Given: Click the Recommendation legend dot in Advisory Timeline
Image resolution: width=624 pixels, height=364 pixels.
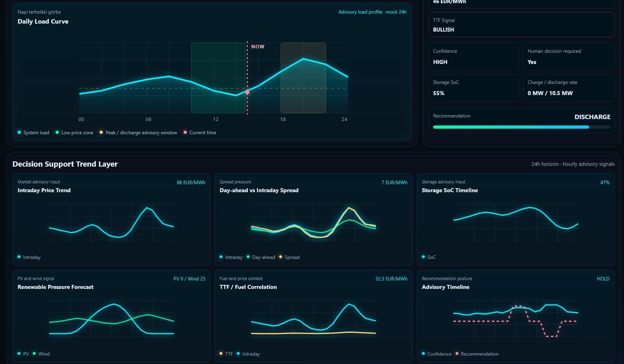Looking at the screenshot, I should click(x=457, y=354).
